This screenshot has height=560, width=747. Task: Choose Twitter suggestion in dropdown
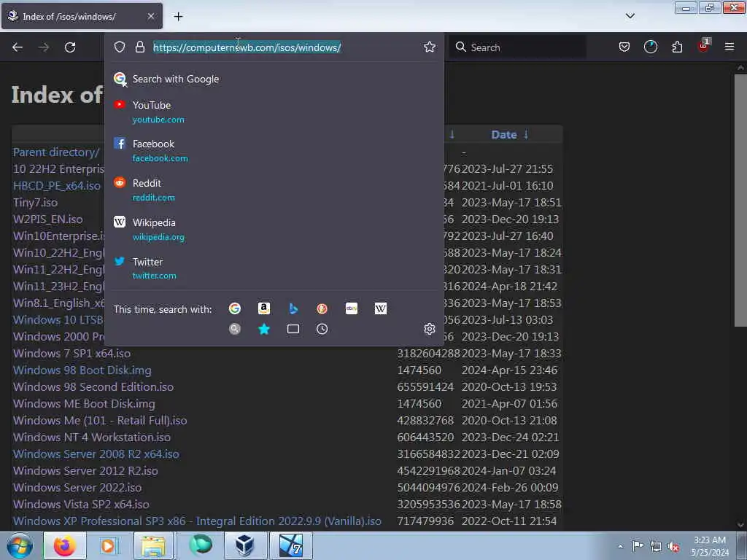(x=274, y=268)
